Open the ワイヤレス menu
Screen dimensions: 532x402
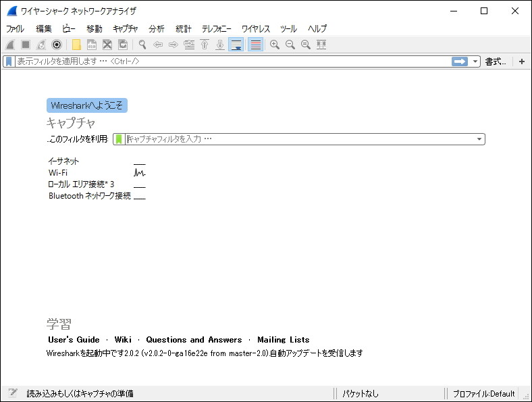[255, 29]
